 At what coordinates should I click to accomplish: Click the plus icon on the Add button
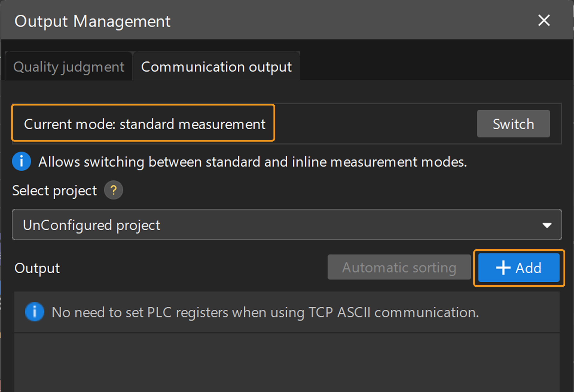(x=503, y=268)
